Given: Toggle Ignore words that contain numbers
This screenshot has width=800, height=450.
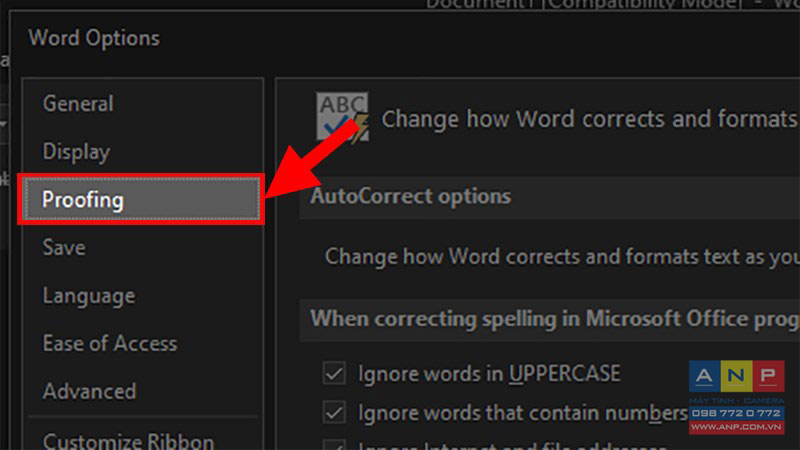Looking at the screenshot, I should click(334, 412).
